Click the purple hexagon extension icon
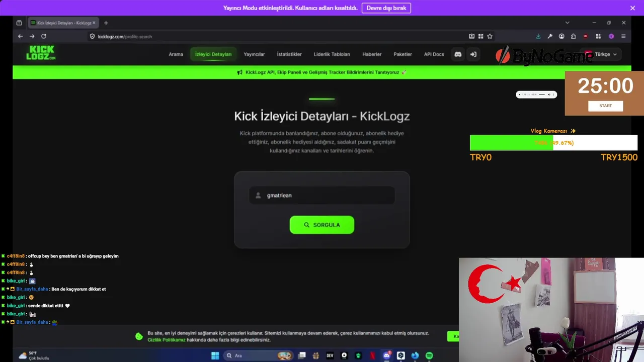The width and height of the screenshot is (644, 362). (x=611, y=36)
